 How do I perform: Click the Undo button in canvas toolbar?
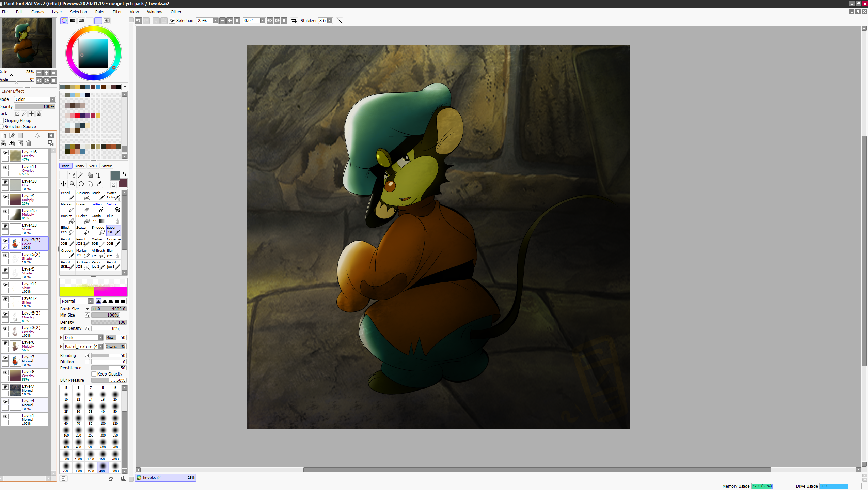click(138, 21)
